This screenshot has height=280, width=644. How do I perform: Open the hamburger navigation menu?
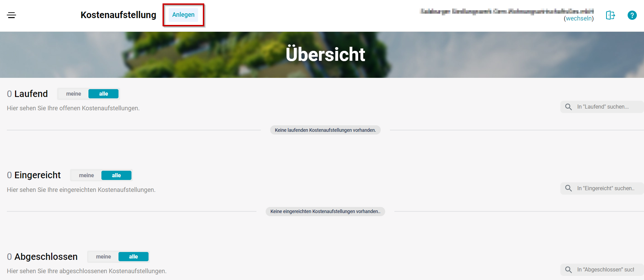click(12, 15)
